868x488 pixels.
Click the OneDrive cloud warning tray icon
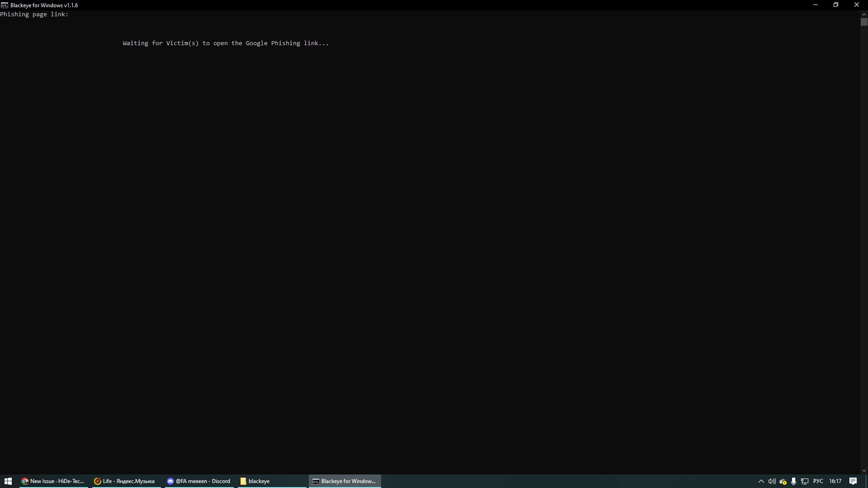783,481
